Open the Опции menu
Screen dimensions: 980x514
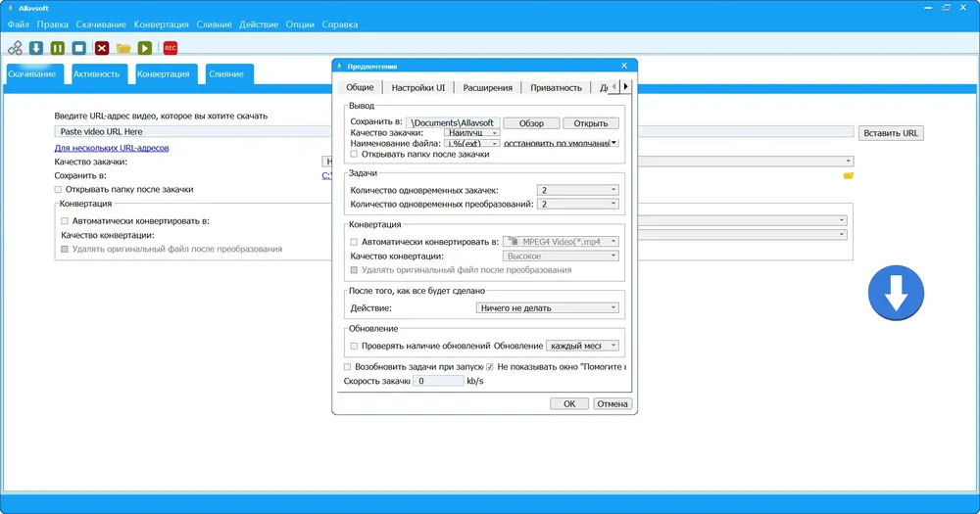click(x=300, y=24)
